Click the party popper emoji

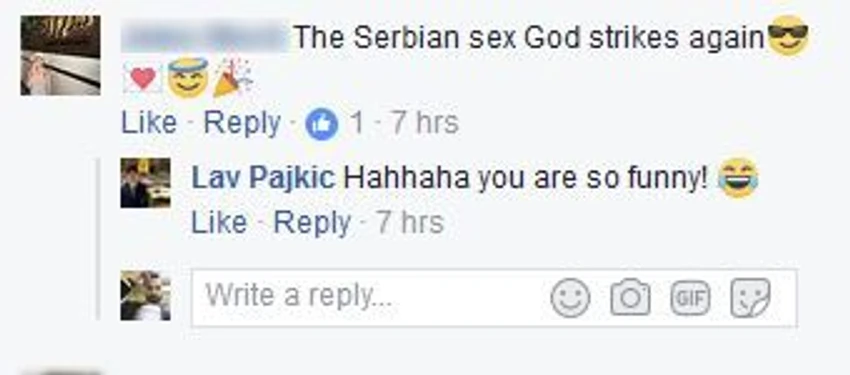point(234,77)
